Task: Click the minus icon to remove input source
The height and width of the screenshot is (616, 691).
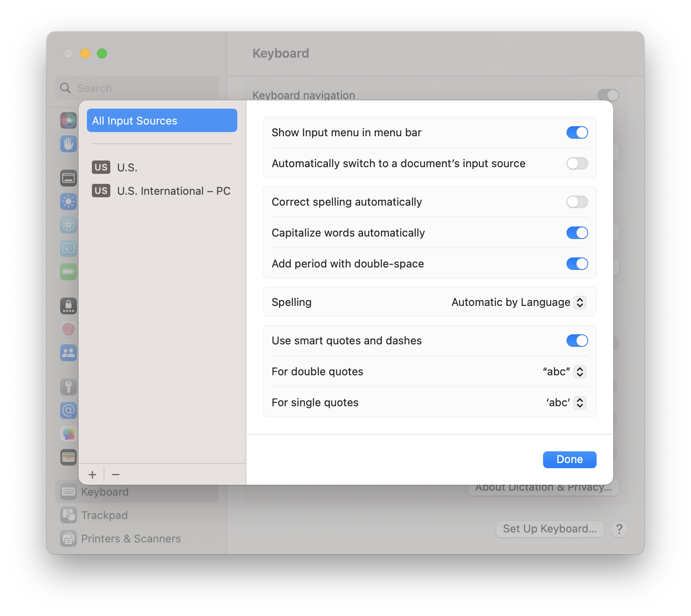Action: coord(116,475)
